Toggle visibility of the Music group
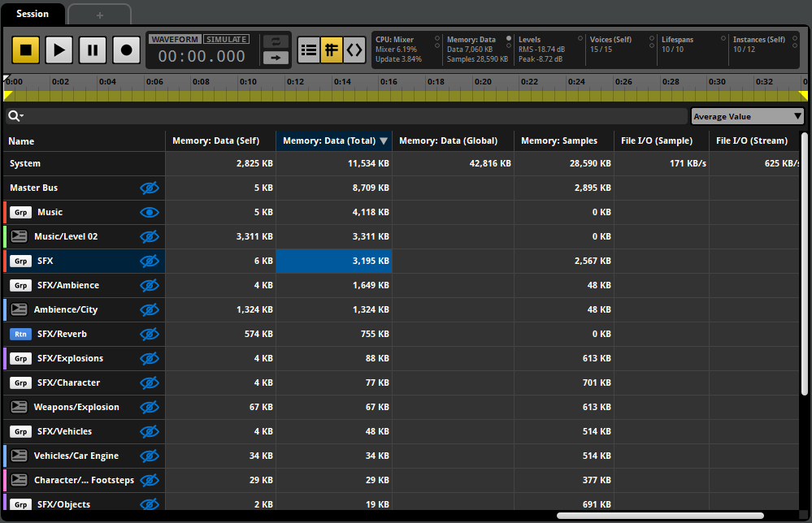 pyautogui.click(x=150, y=212)
